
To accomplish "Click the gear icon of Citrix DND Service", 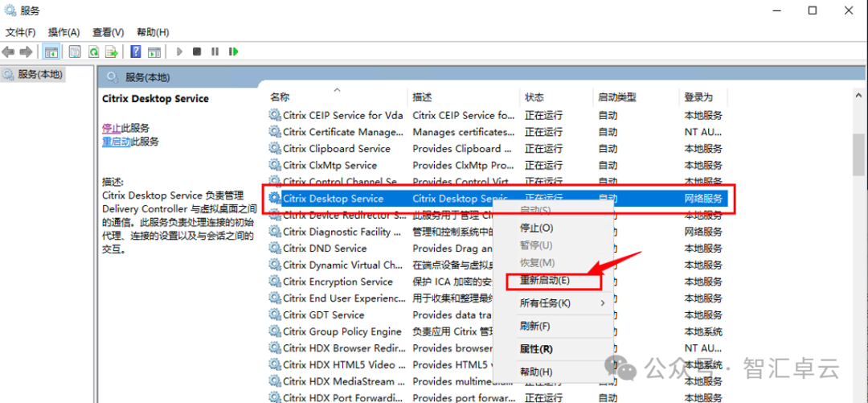I will click(x=275, y=249).
